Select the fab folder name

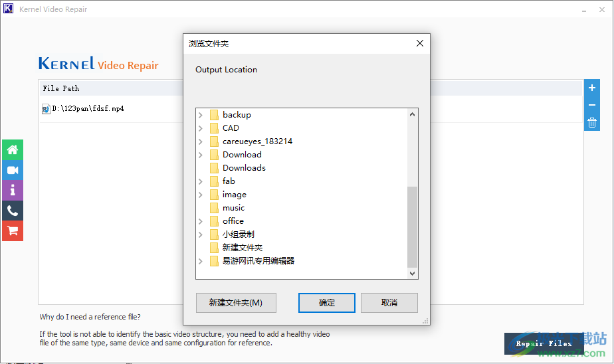pos(229,181)
